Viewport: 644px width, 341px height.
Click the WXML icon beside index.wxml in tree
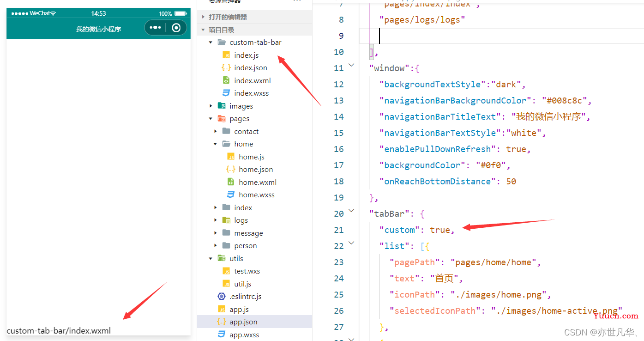tap(226, 80)
